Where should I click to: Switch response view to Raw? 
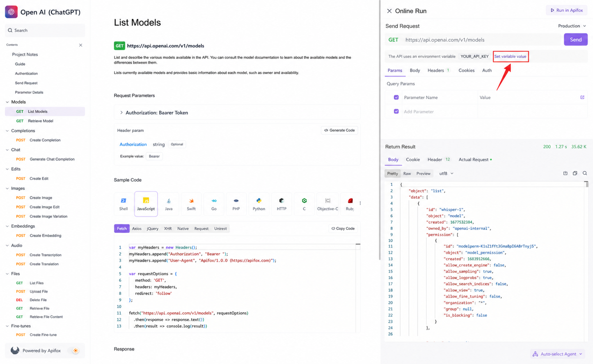coord(407,173)
